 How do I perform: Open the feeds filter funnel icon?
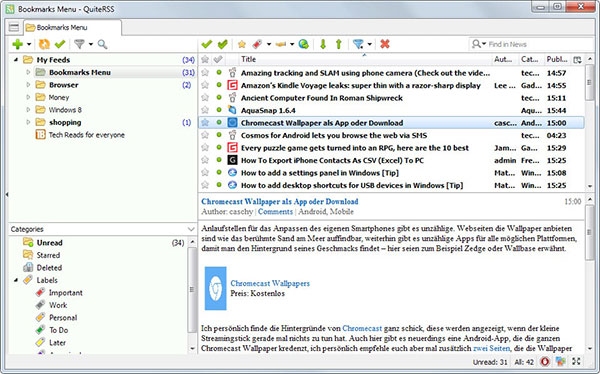pos(79,44)
